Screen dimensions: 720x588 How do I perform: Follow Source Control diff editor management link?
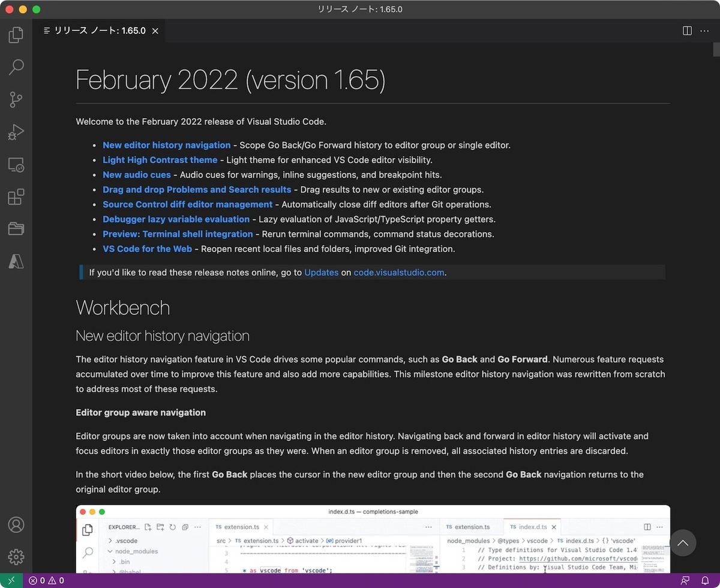click(x=187, y=205)
